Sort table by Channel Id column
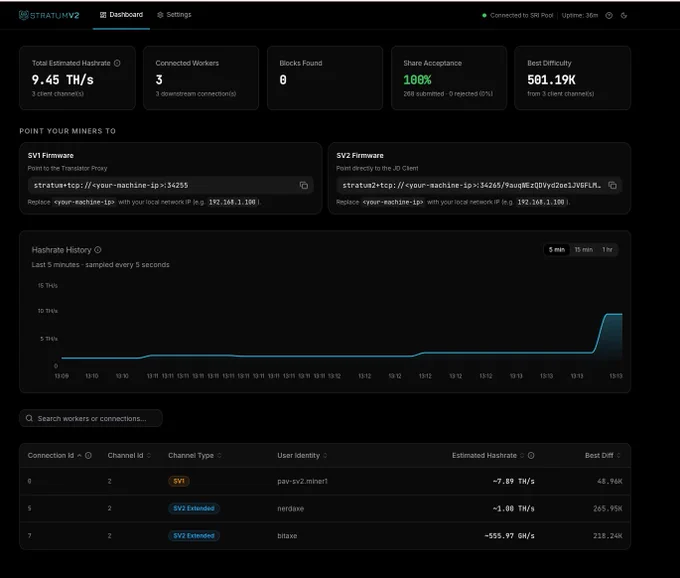Screen dimensions: 680x578 [129, 455]
